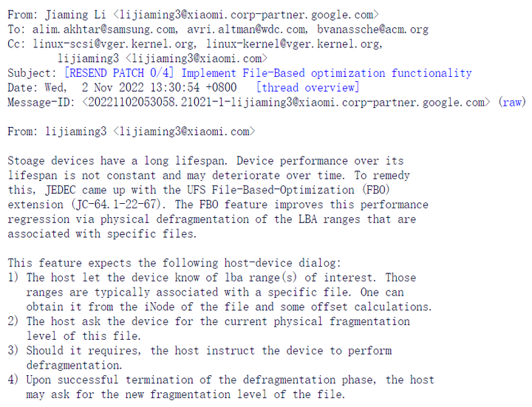
Task: Open the raw message link
Action: 512,102
